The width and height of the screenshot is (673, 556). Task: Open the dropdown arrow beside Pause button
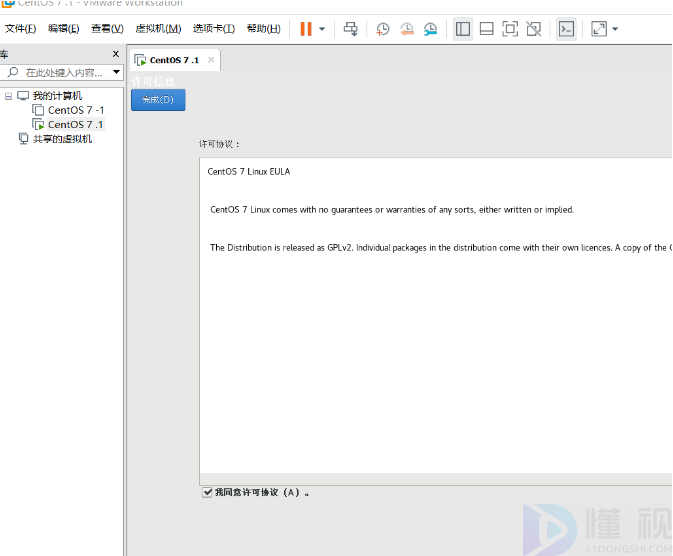coord(322,29)
